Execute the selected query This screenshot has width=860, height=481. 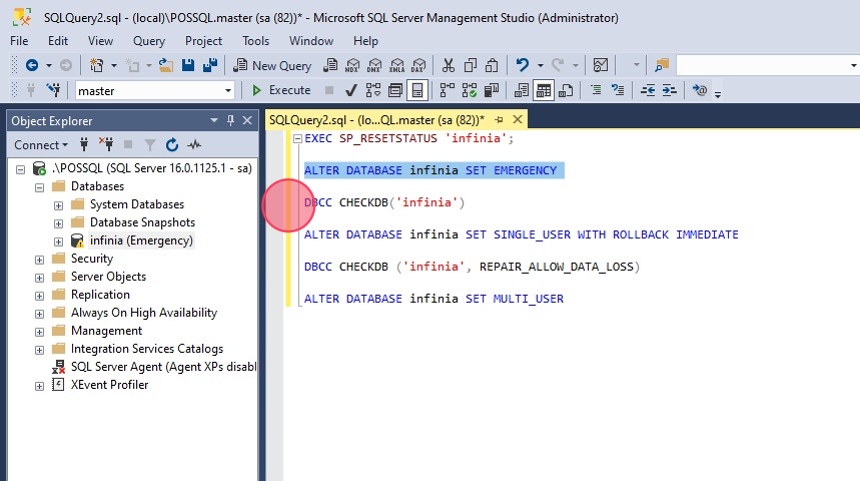coord(281,90)
